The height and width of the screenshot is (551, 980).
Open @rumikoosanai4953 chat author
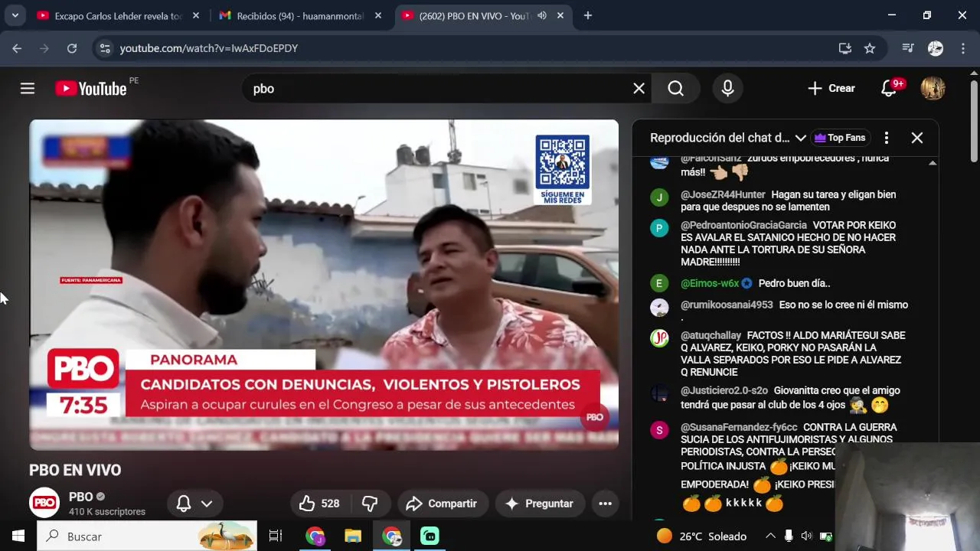pos(727,305)
